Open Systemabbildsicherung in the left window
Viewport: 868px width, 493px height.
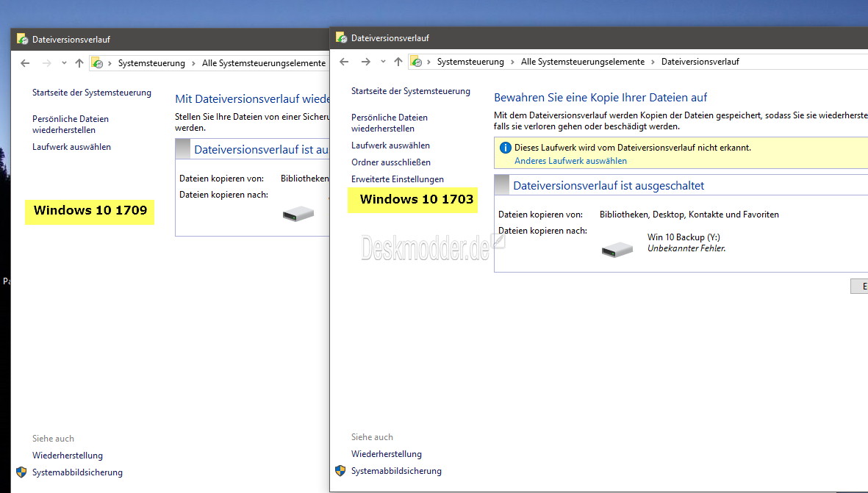(x=77, y=472)
